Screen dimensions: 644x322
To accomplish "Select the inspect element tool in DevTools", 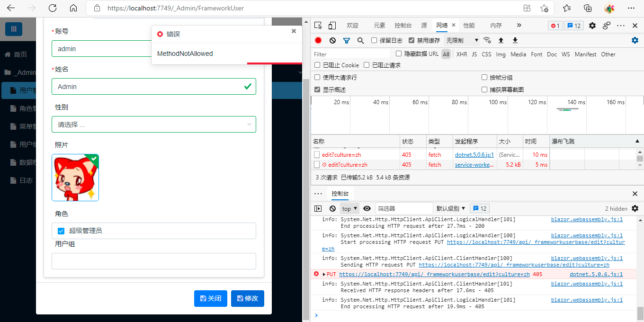I will (318, 25).
